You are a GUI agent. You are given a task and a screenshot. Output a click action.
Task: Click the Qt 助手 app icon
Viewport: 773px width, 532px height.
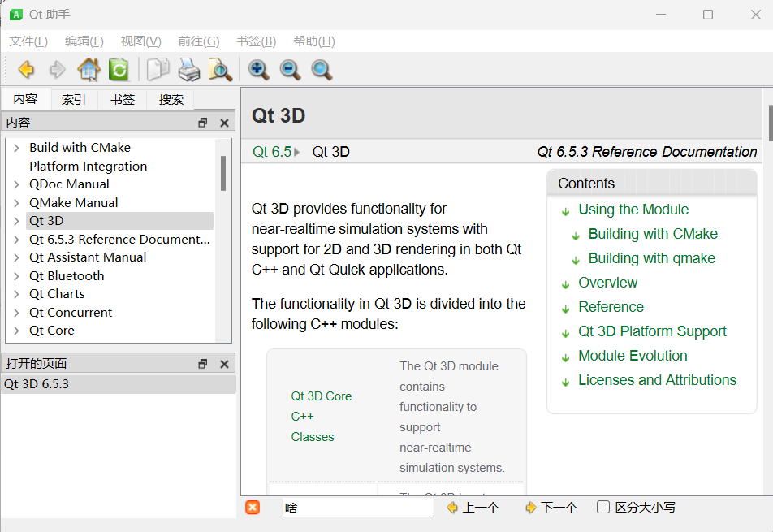[16, 15]
